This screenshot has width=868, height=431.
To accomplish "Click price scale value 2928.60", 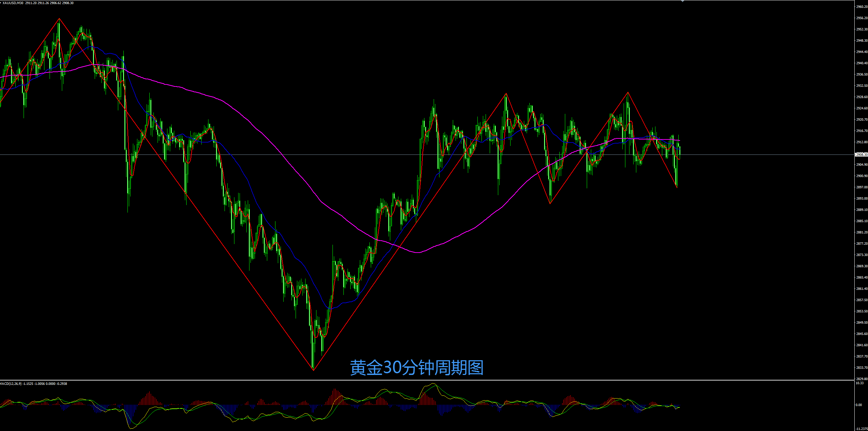I will pyautogui.click(x=862, y=97).
